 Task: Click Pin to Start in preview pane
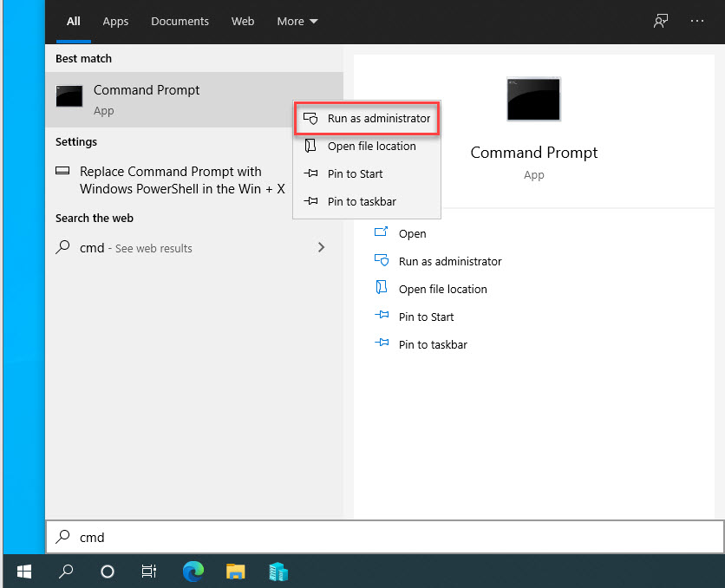coord(427,317)
